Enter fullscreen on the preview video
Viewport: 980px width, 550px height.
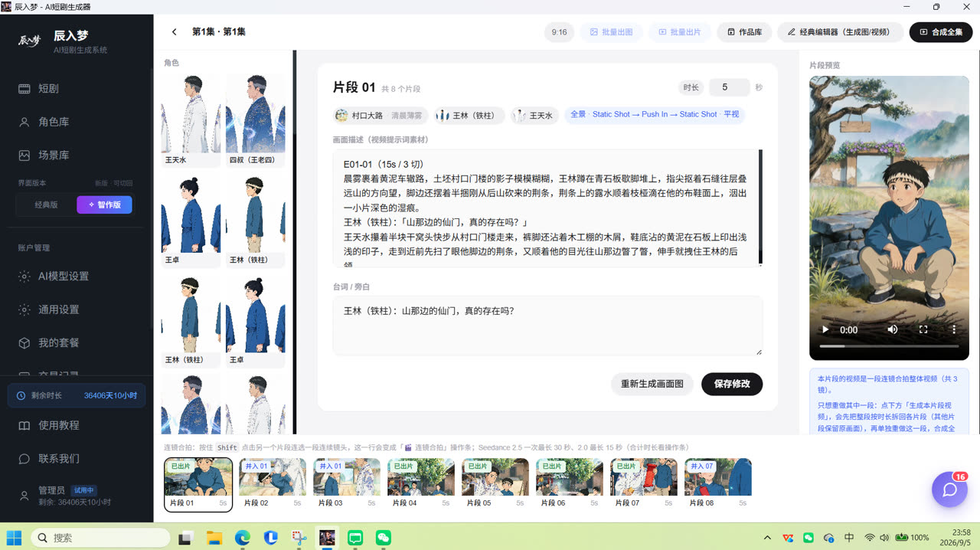click(923, 329)
